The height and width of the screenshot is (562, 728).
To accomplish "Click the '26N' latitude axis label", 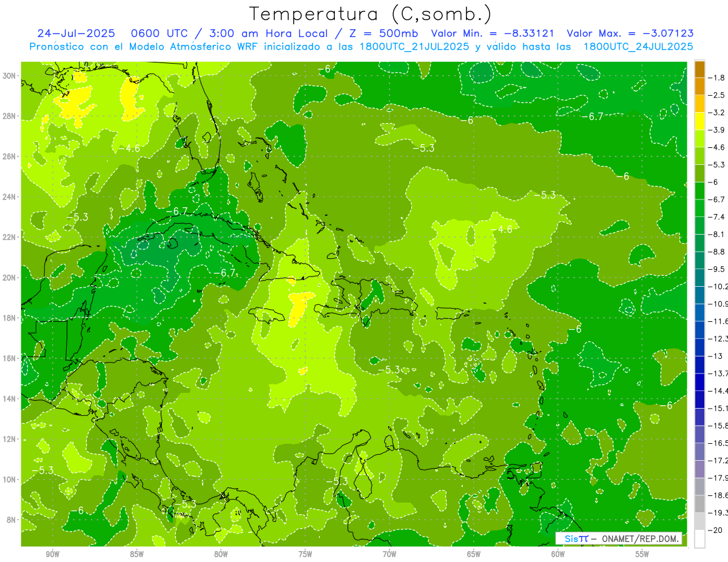I will 10,156.
